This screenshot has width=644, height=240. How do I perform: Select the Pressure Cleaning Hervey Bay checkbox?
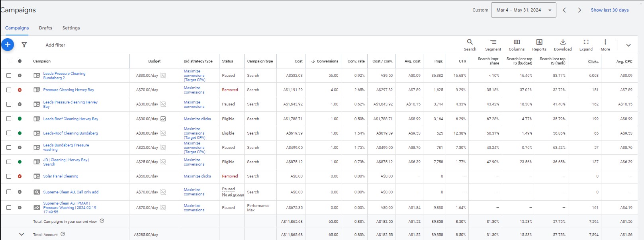coord(9,90)
